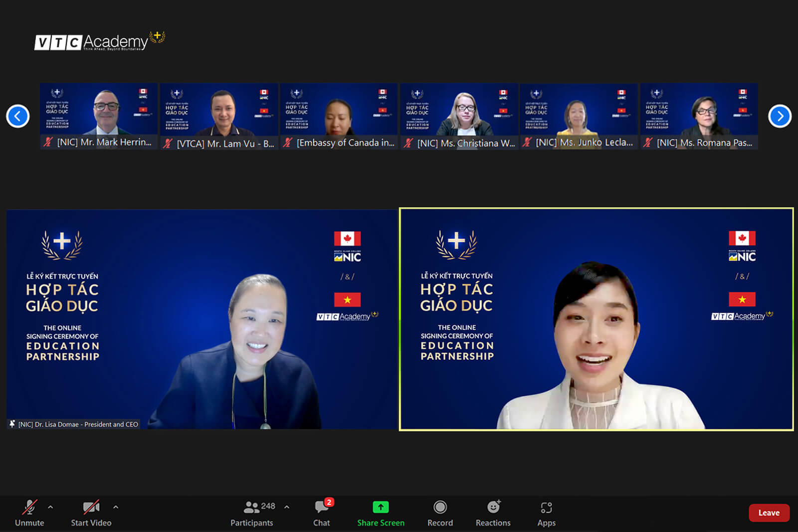
Task: Select Mr. Mark Herrin's video thumbnail
Action: coord(99,111)
